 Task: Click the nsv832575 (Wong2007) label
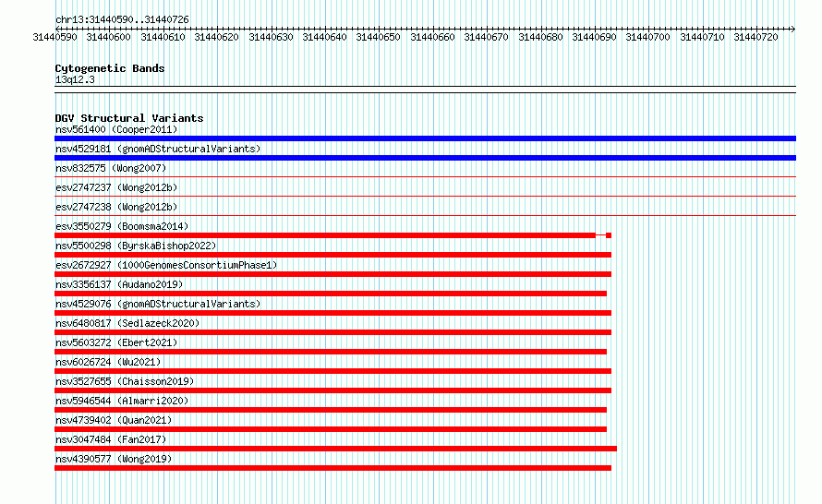pos(111,168)
